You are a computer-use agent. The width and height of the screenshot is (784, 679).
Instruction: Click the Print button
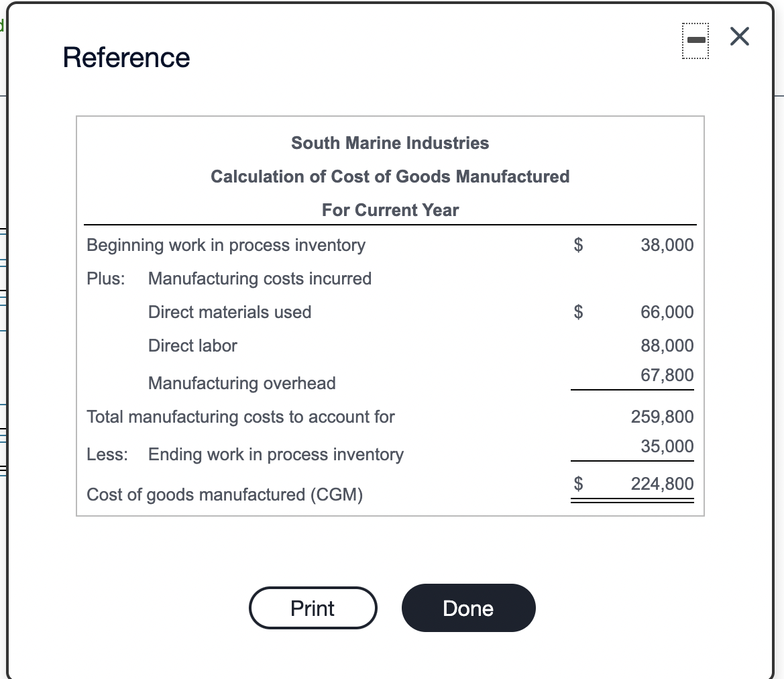point(313,608)
